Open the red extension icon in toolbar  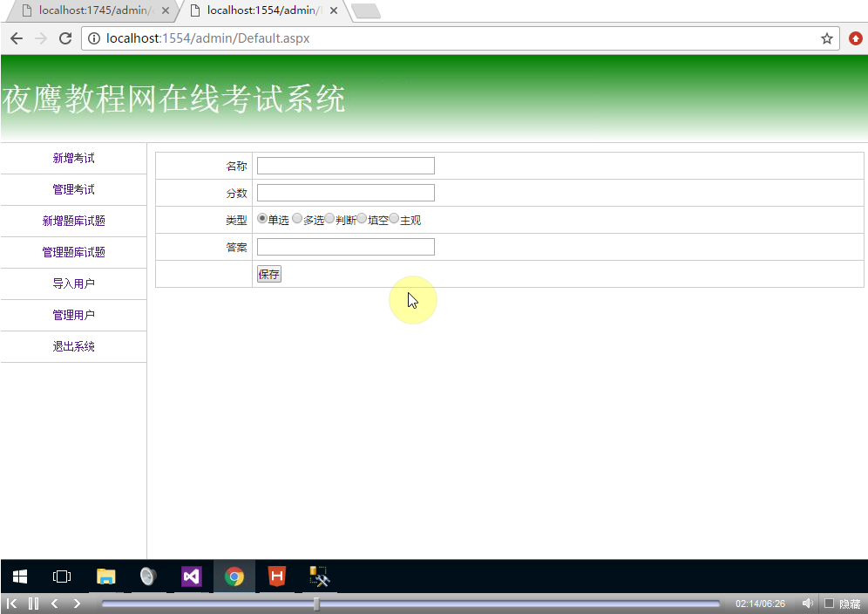(855, 38)
